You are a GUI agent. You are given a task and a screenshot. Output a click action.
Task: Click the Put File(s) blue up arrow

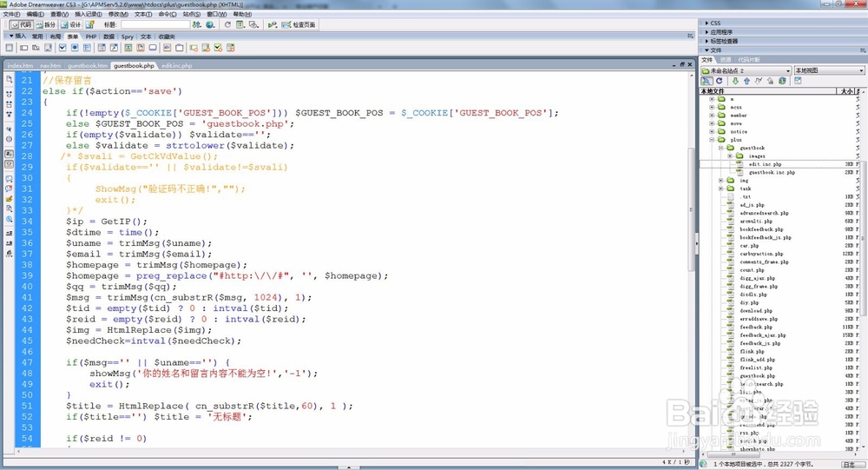pos(746,81)
